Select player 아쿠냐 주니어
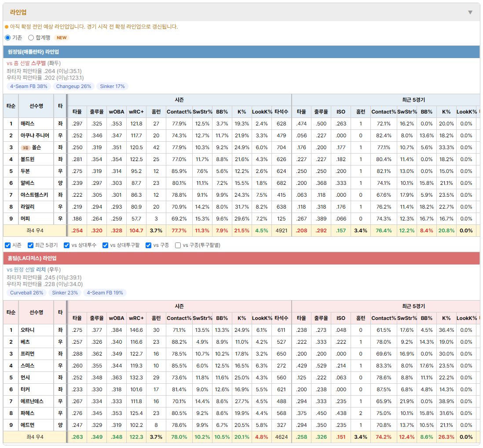 click(x=35, y=136)
